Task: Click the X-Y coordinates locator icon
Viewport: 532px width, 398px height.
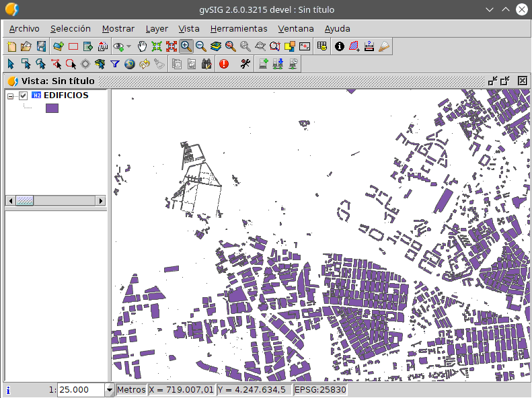Action: tap(305, 46)
